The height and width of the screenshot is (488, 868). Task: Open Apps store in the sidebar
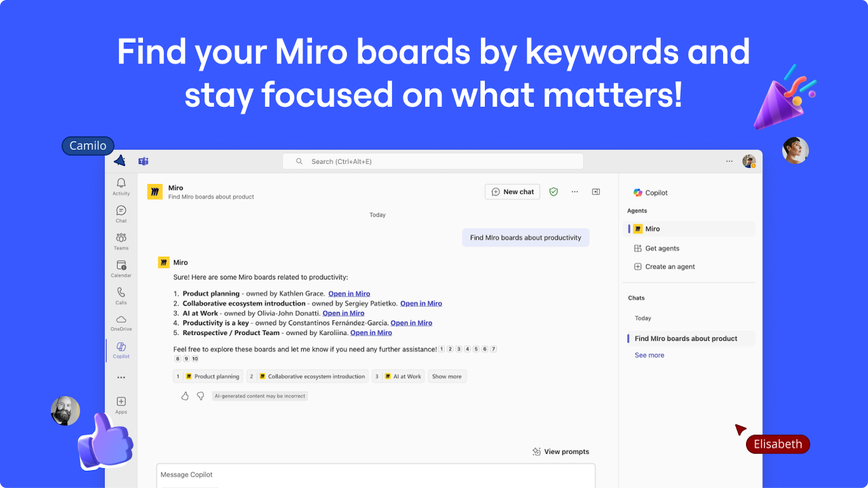121,405
